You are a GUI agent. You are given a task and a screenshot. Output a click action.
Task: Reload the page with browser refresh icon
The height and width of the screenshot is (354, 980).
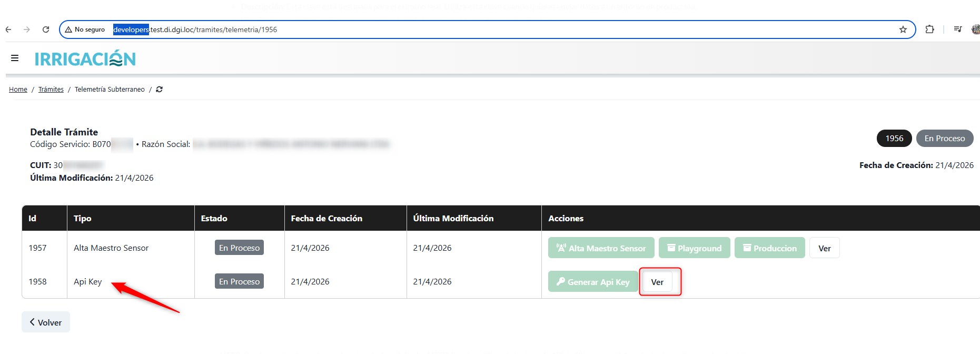pyautogui.click(x=46, y=29)
